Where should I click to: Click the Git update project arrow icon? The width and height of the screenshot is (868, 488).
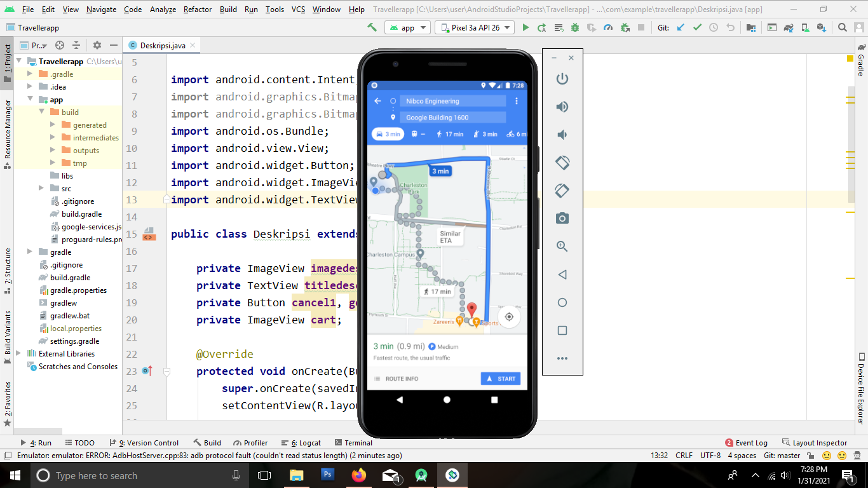pyautogui.click(x=681, y=27)
